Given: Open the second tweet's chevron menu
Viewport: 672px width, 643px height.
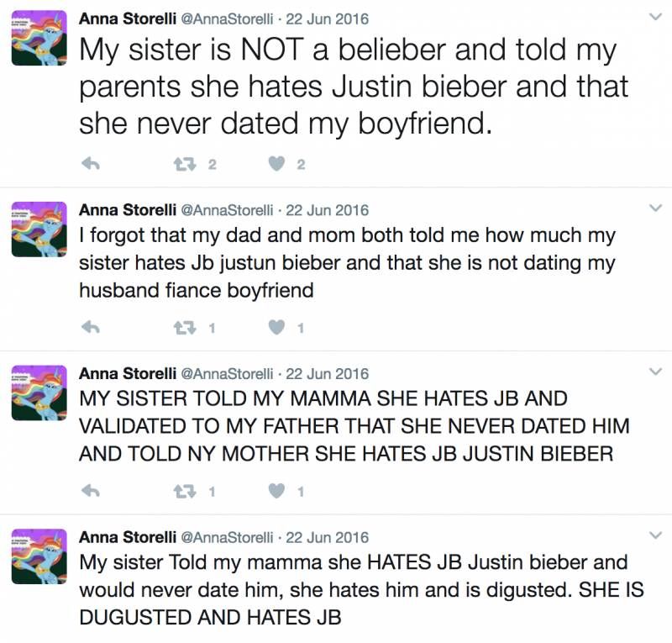Looking at the screenshot, I should 655,208.
